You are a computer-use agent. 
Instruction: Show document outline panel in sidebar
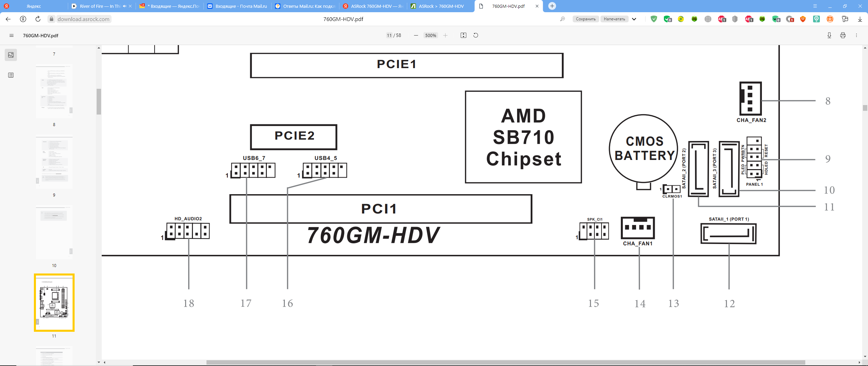coord(11,75)
